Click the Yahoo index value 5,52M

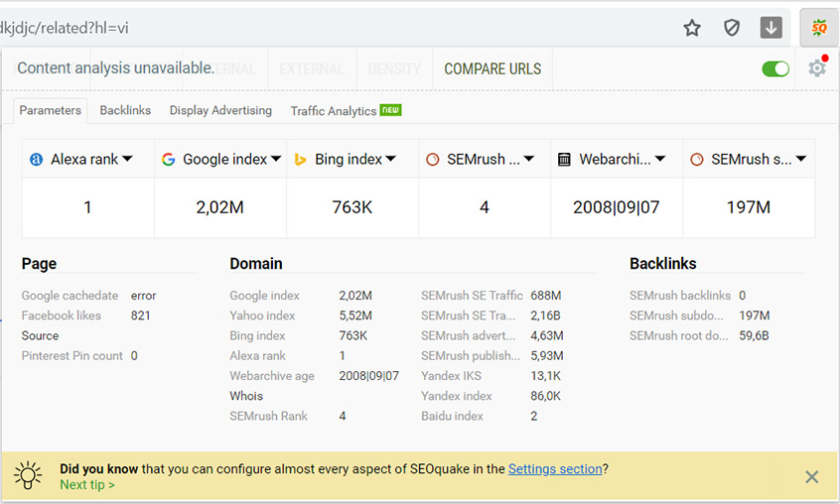(x=355, y=315)
